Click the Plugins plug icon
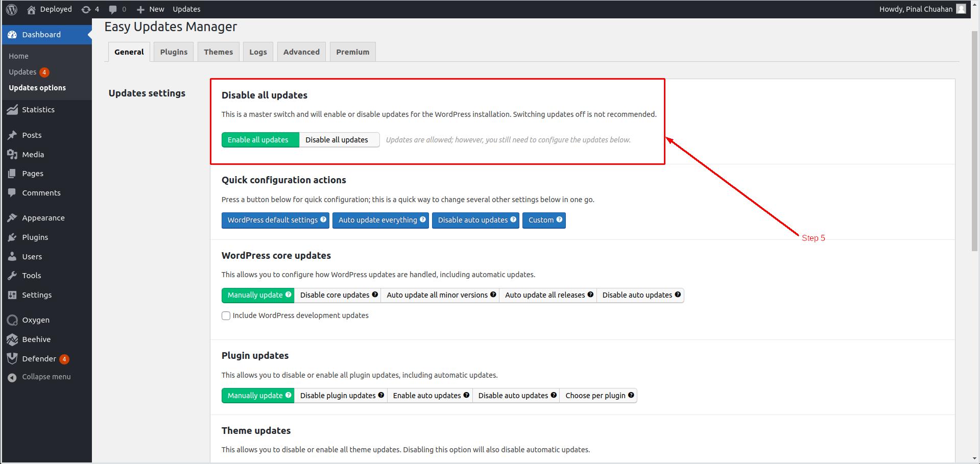 pos(12,237)
